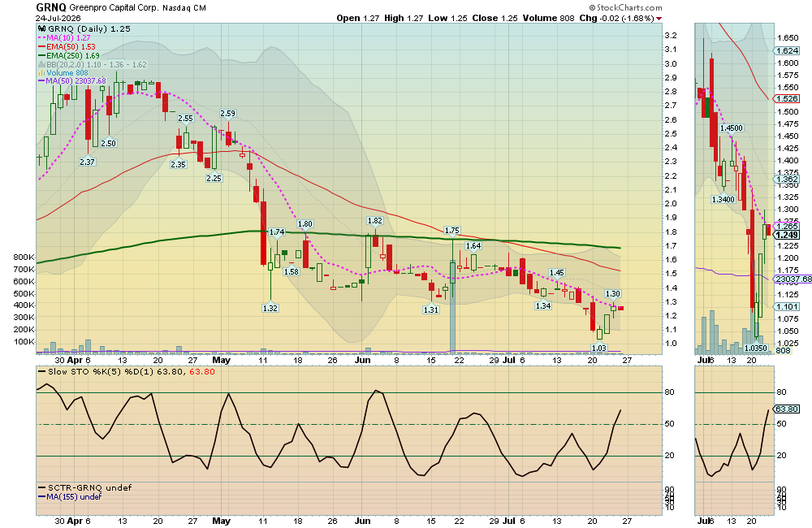
Task: Click the 1.74 price label
Action: [277, 232]
